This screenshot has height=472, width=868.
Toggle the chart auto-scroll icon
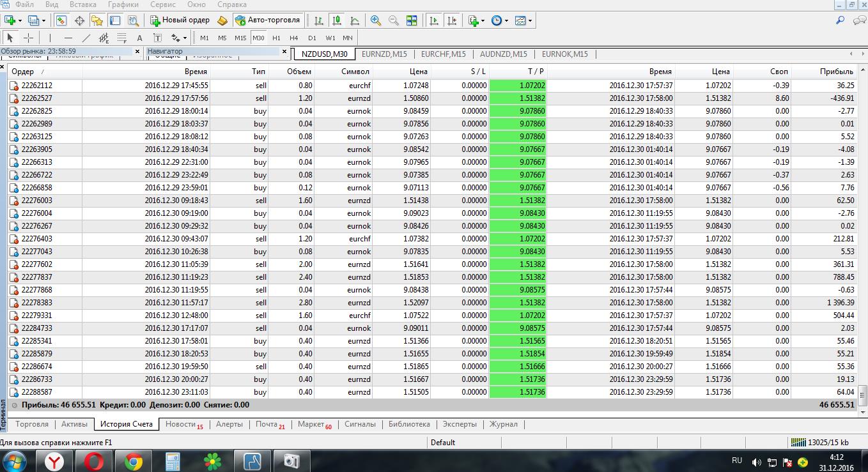point(434,20)
